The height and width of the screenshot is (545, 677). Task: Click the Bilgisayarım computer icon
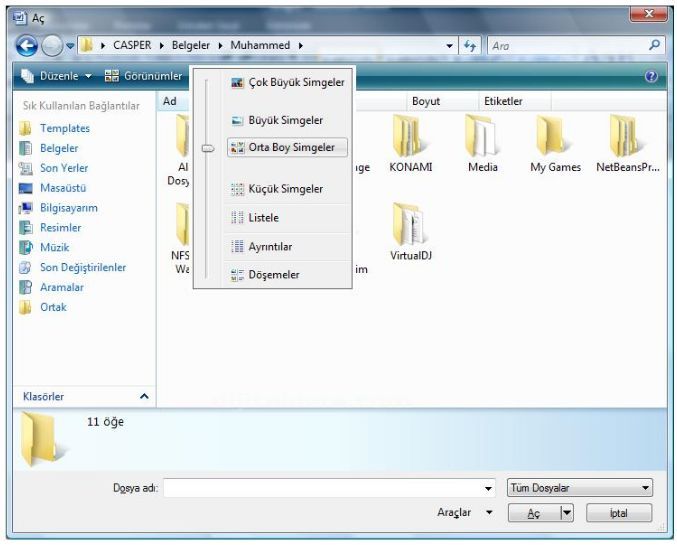pyautogui.click(x=25, y=208)
